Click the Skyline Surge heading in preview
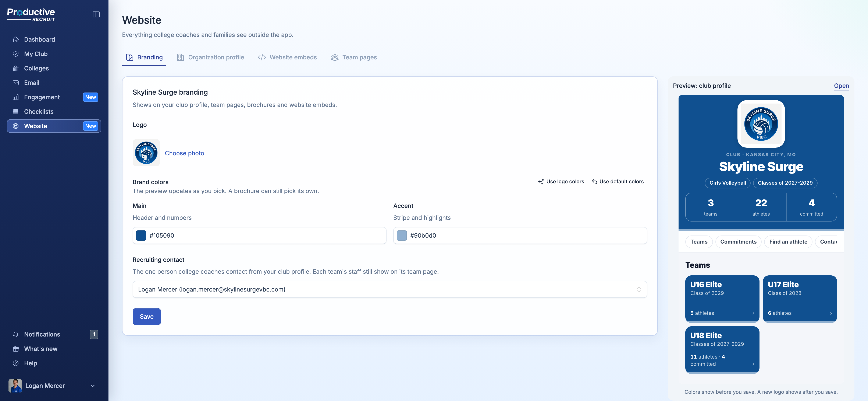Viewport: 868px width, 401px height. 761,167
